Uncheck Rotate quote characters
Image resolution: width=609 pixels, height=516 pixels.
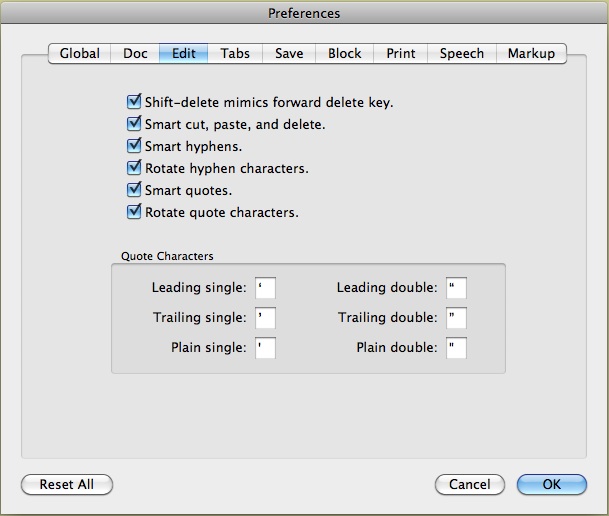click(134, 212)
